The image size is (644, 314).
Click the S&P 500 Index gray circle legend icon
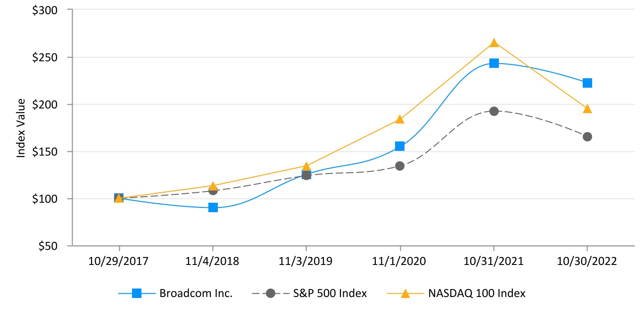[x=270, y=293]
